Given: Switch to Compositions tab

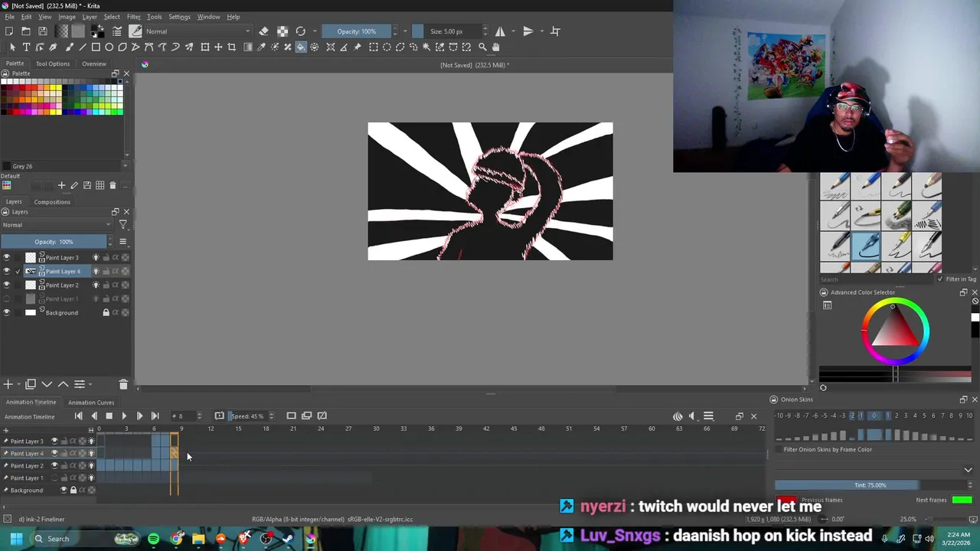Looking at the screenshot, I should (x=52, y=202).
